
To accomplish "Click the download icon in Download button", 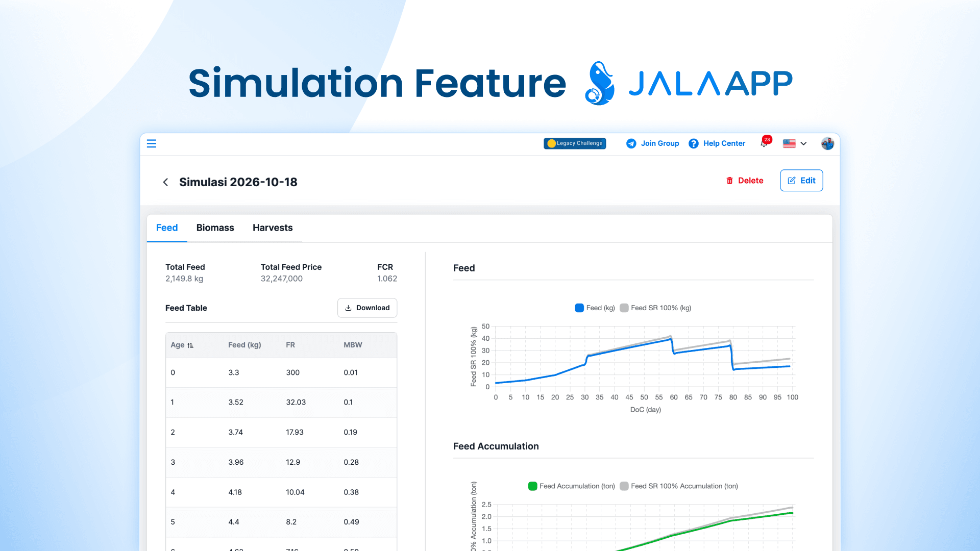I will pyautogui.click(x=348, y=308).
